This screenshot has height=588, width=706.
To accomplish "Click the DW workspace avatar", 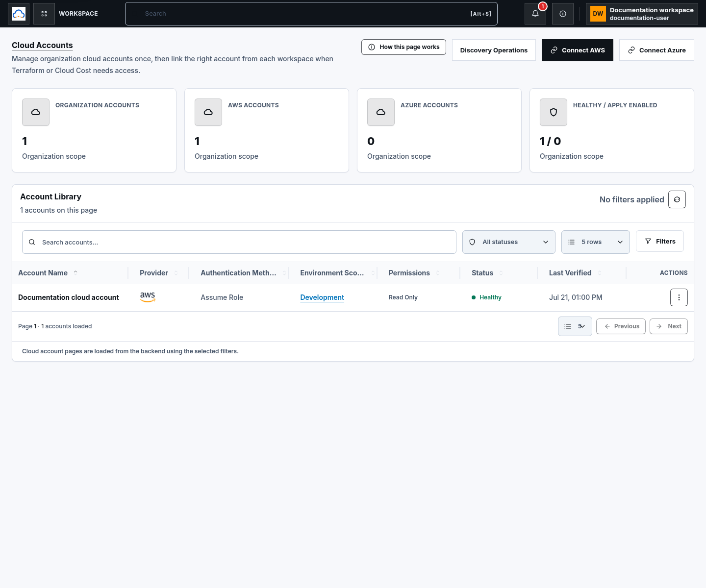I will [598, 14].
